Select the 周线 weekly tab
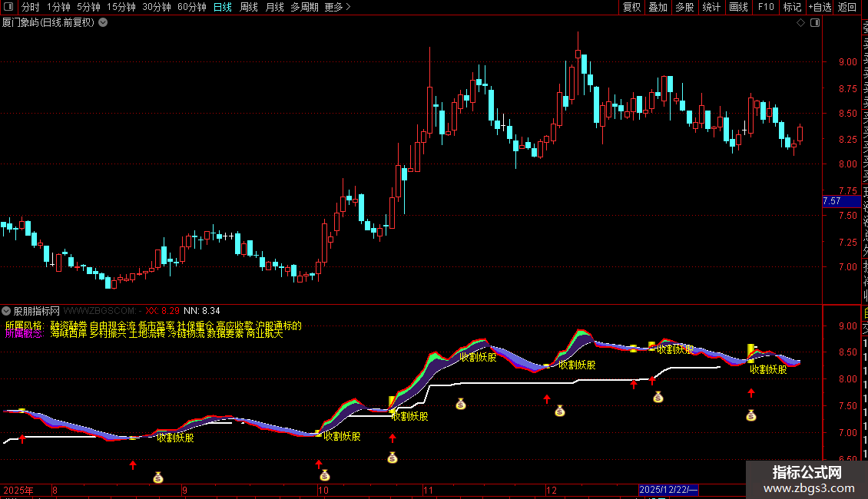This screenshot has width=868, height=499. click(249, 7)
